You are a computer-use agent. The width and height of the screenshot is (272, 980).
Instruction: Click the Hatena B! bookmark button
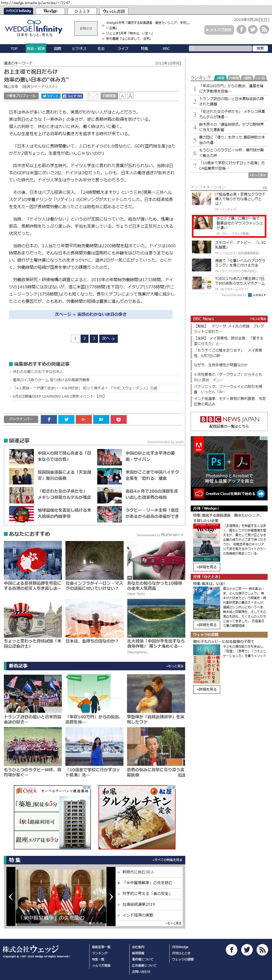[101, 419]
